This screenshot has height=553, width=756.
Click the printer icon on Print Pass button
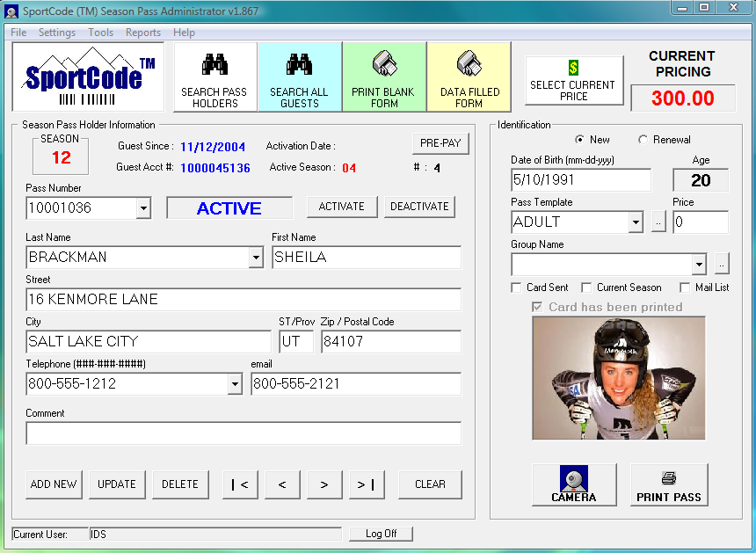coord(669,478)
